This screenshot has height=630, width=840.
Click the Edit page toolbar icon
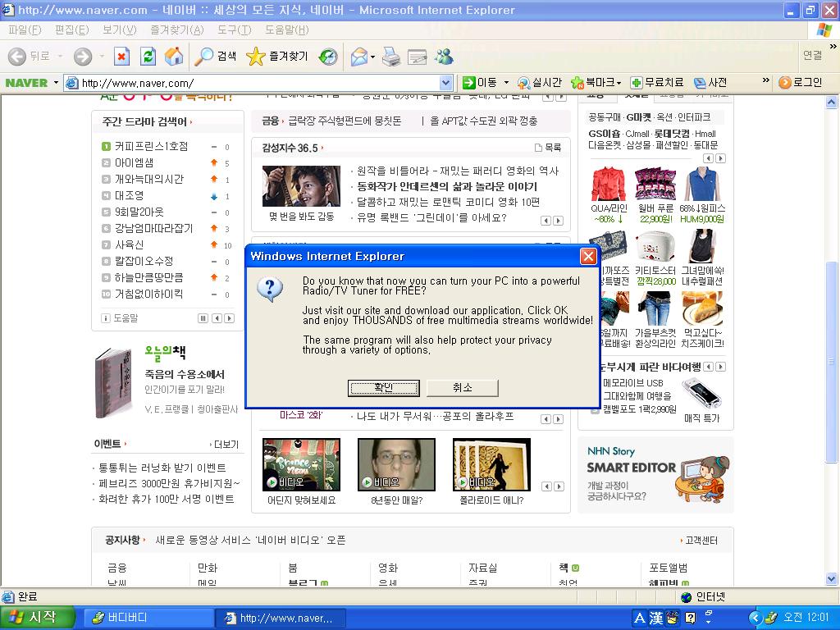click(x=418, y=57)
